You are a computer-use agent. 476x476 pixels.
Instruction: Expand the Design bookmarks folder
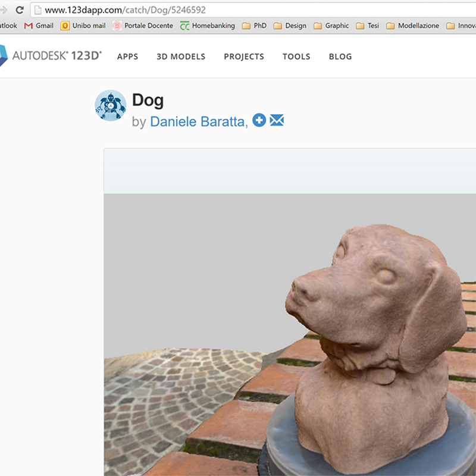click(290, 26)
